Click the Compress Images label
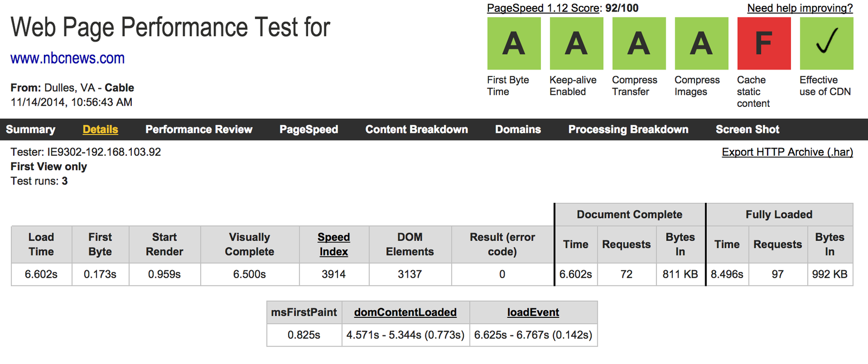The width and height of the screenshot is (868, 364). [x=697, y=86]
